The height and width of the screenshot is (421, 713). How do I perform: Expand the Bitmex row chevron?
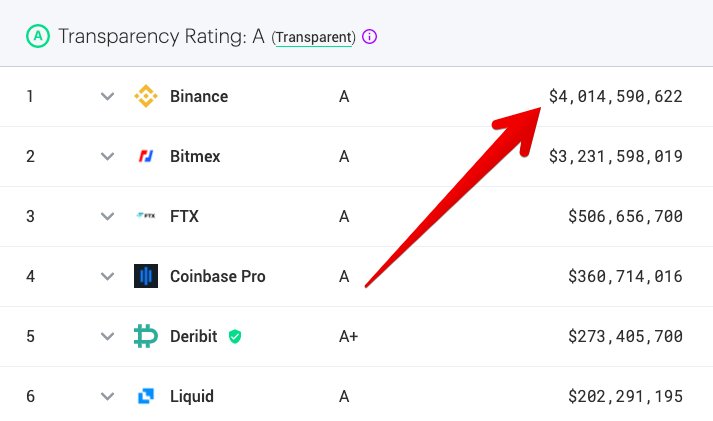pyautogui.click(x=107, y=156)
